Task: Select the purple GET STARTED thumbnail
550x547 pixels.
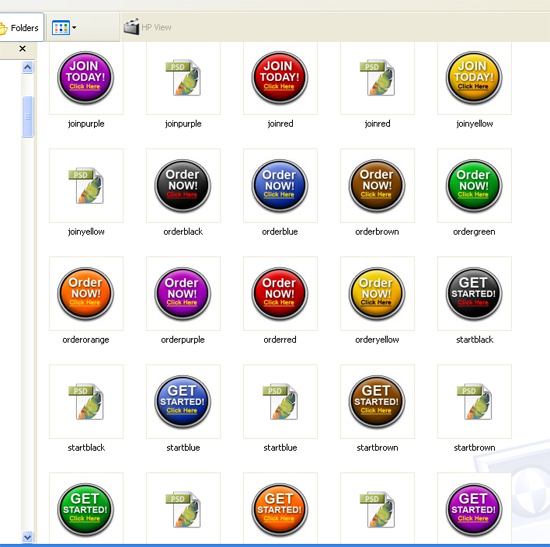Action: [x=474, y=510]
